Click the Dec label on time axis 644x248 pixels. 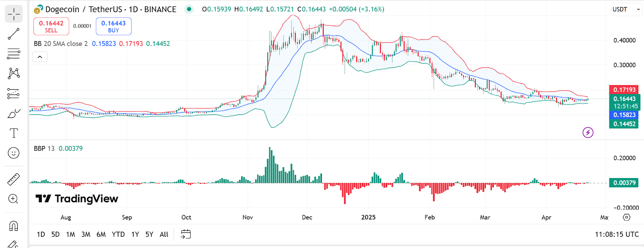click(307, 217)
